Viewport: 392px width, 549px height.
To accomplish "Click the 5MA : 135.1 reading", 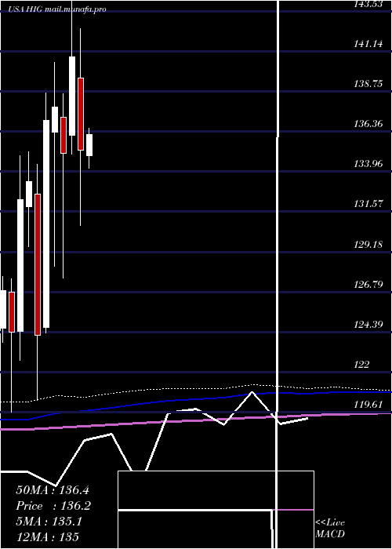I will coord(49,522).
